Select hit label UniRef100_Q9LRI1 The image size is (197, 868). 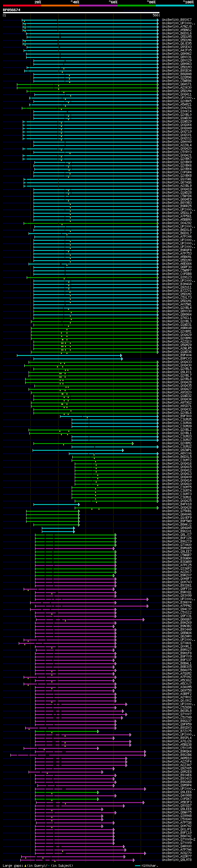[x=177, y=372]
